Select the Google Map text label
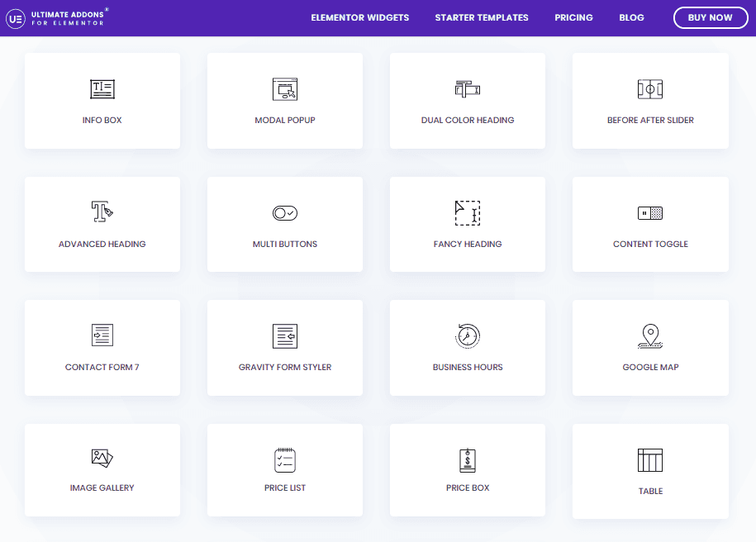 [x=650, y=367]
